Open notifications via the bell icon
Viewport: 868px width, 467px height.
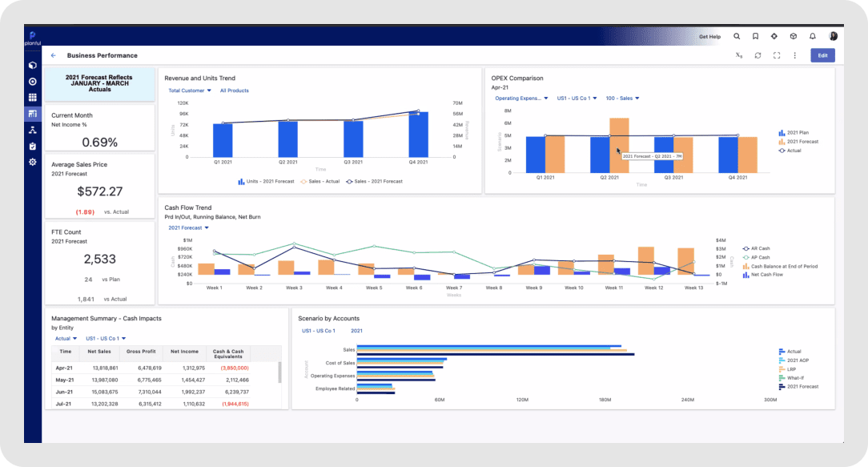(813, 36)
